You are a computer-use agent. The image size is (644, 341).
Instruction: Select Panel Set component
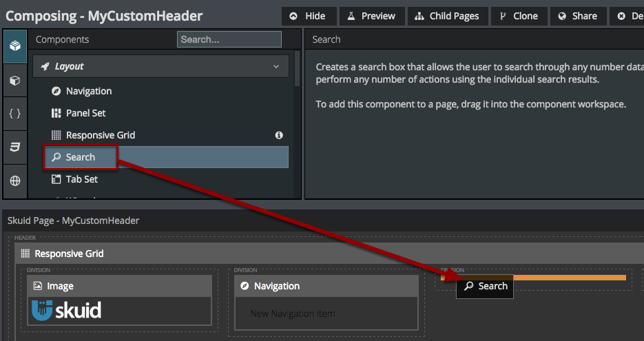click(85, 113)
